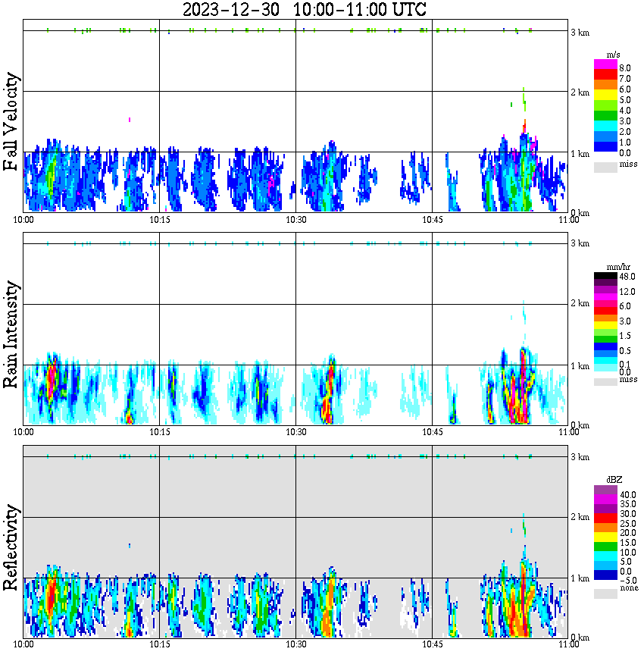Click the '4.0' value in the m/s legend

click(625, 111)
